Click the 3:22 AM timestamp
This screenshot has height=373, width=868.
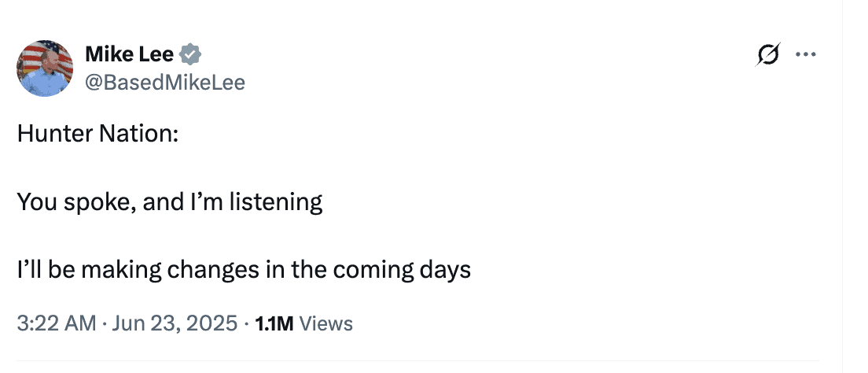click(x=56, y=323)
